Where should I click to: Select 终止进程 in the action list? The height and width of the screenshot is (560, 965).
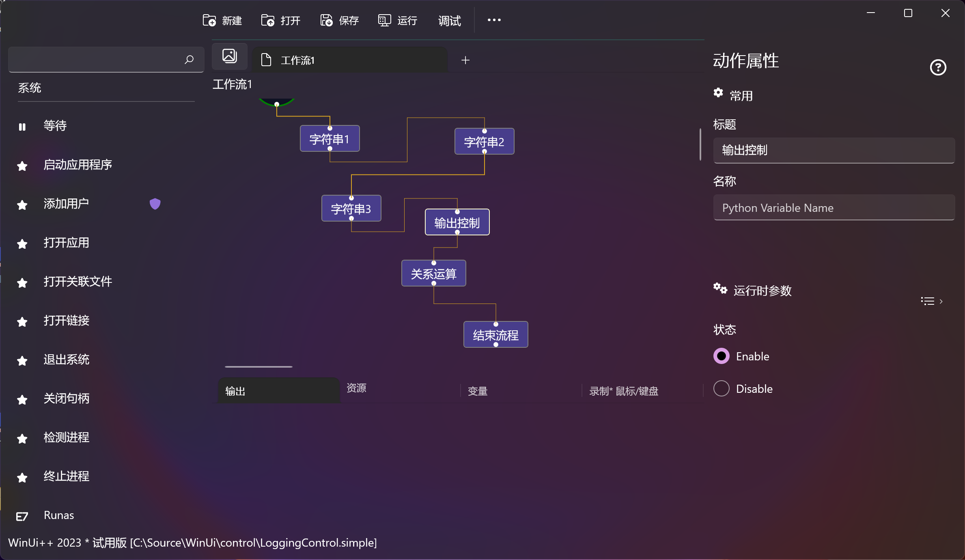[67, 476]
